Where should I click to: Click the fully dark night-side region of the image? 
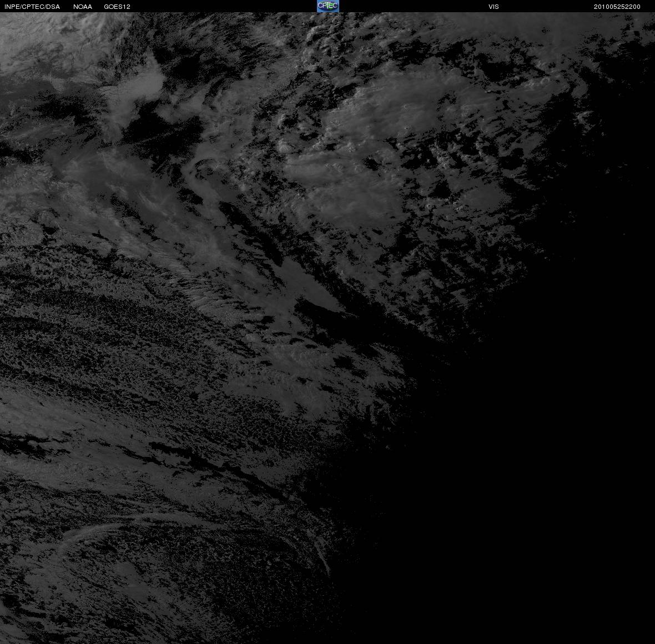pyautogui.click(x=522, y=481)
